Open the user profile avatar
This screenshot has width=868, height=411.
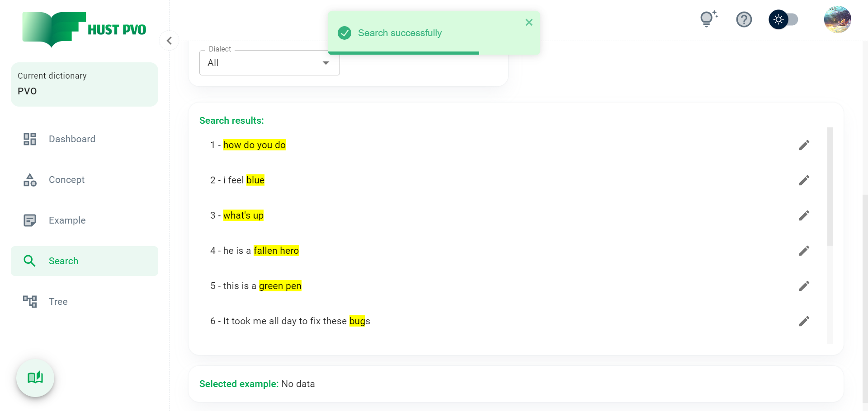click(837, 19)
